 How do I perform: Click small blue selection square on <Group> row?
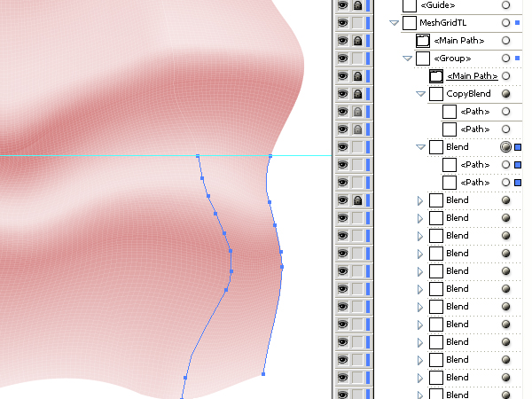pyautogui.click(x=518, y=59)
